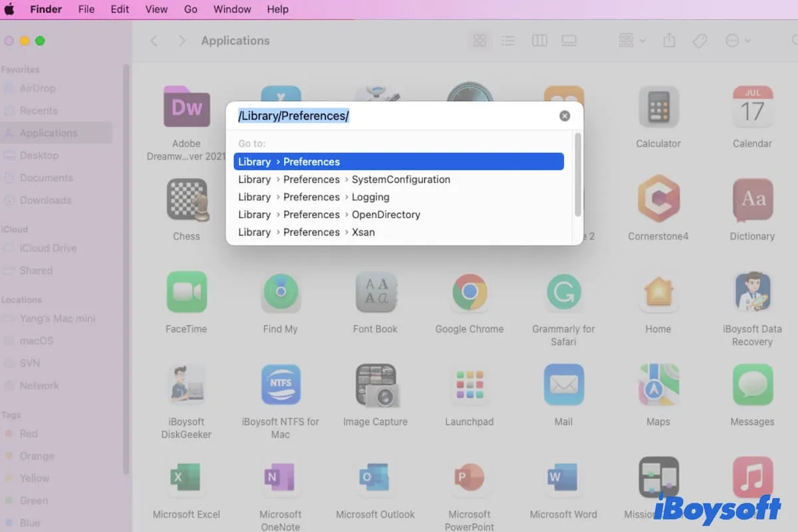
Task: Open the Go menu
Action: pos(191,9)
